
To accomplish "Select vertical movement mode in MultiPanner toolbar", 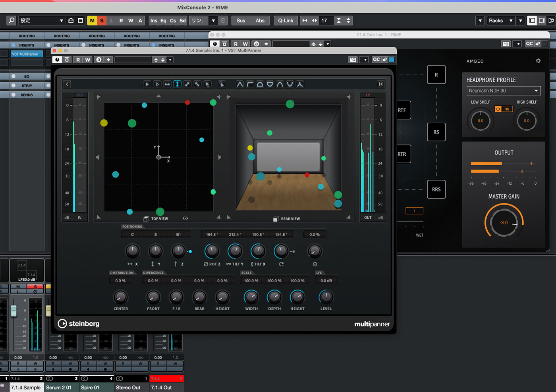I will pos(177,84).
